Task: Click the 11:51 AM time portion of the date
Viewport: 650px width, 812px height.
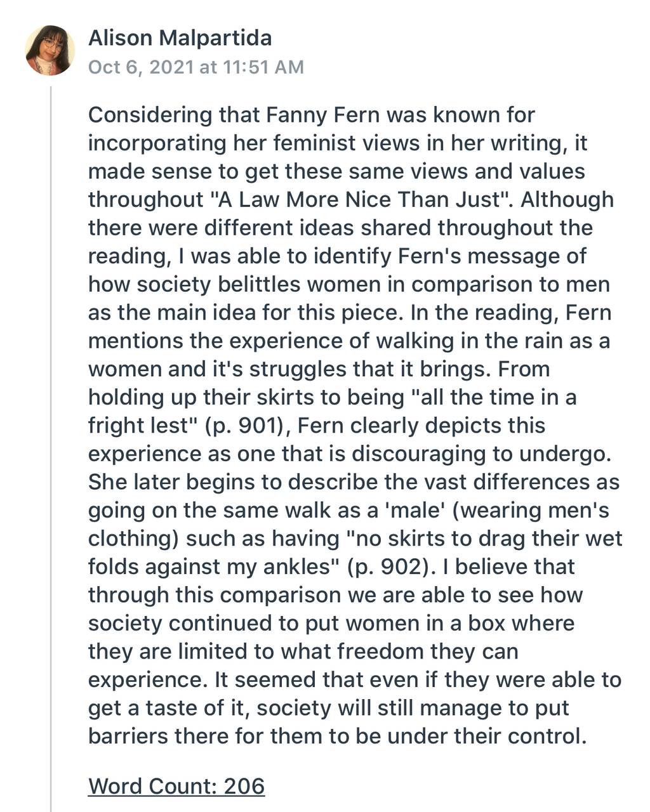Action: point(263,67)
